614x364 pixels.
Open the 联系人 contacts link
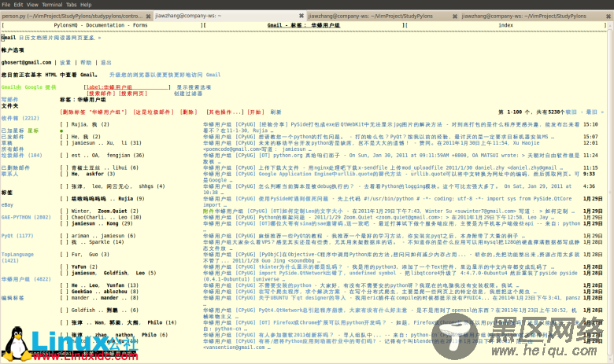click(x=9, y=174)
